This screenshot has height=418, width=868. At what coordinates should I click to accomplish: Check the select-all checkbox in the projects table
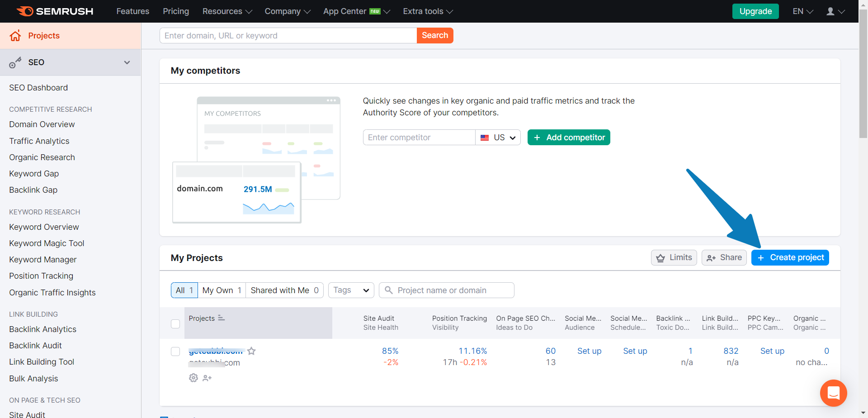click(x=175, y=324)
